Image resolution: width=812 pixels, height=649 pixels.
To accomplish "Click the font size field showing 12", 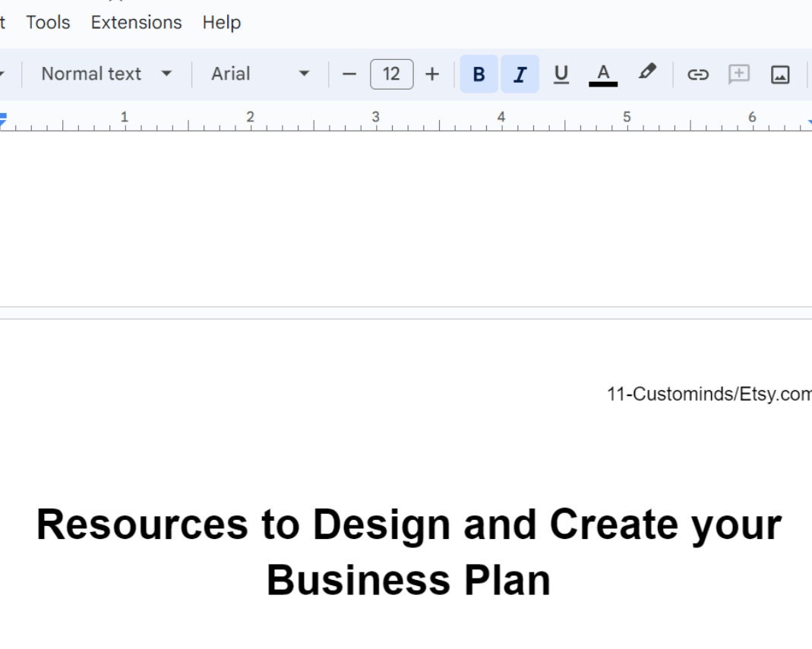I will [391, 74].
